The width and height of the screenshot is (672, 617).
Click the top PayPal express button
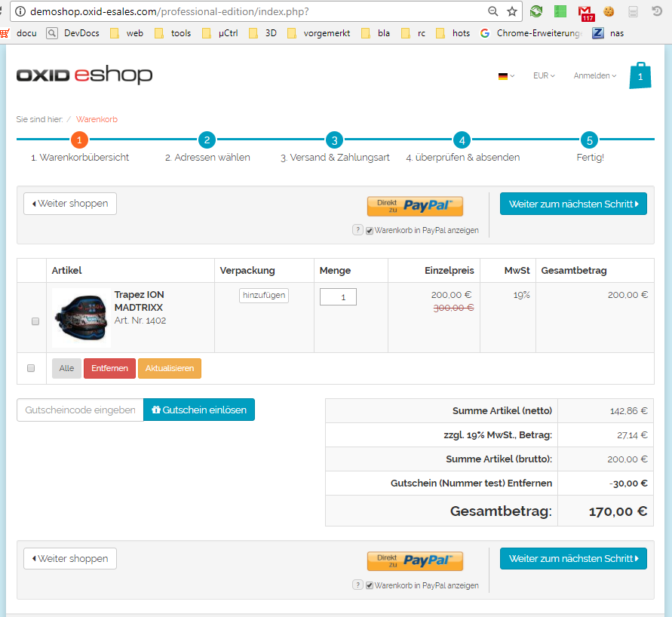coord(415,206)
